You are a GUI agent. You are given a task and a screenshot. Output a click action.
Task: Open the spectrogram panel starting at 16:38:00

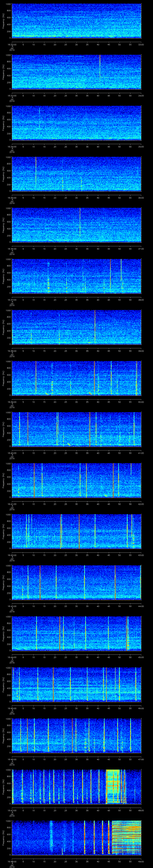[x=76, y=327]
